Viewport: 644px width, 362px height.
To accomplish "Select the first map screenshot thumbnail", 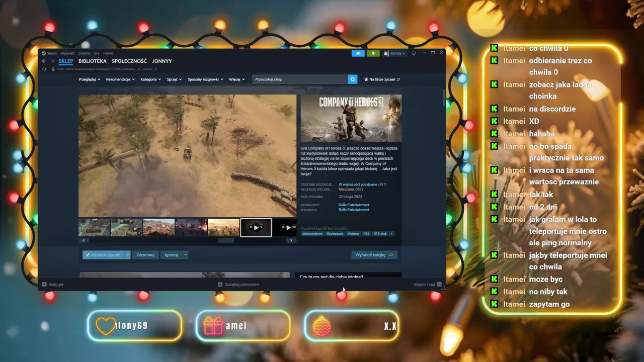I will tap(94, 227).
